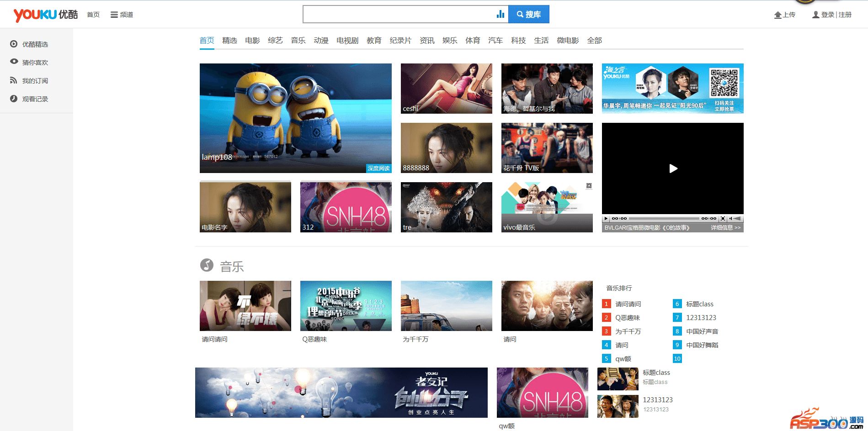This screenshot has height=431, width=868.
Task: Click the 上传 upload icon
Action: pos(777,15)
